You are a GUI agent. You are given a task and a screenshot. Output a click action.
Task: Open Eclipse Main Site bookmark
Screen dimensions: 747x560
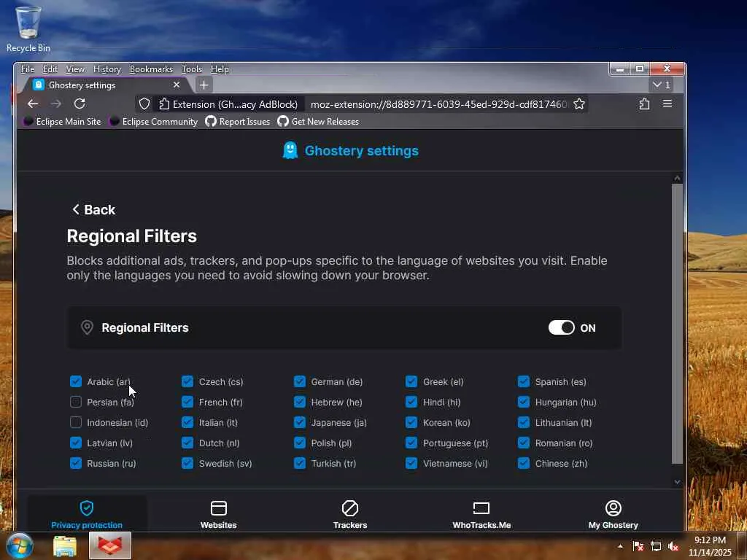(63, 122)
